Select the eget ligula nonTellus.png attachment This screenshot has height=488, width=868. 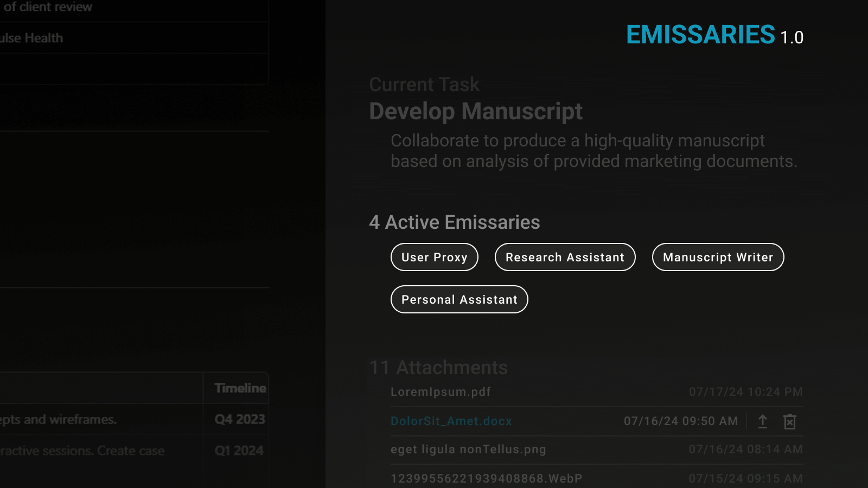[468, 450]
